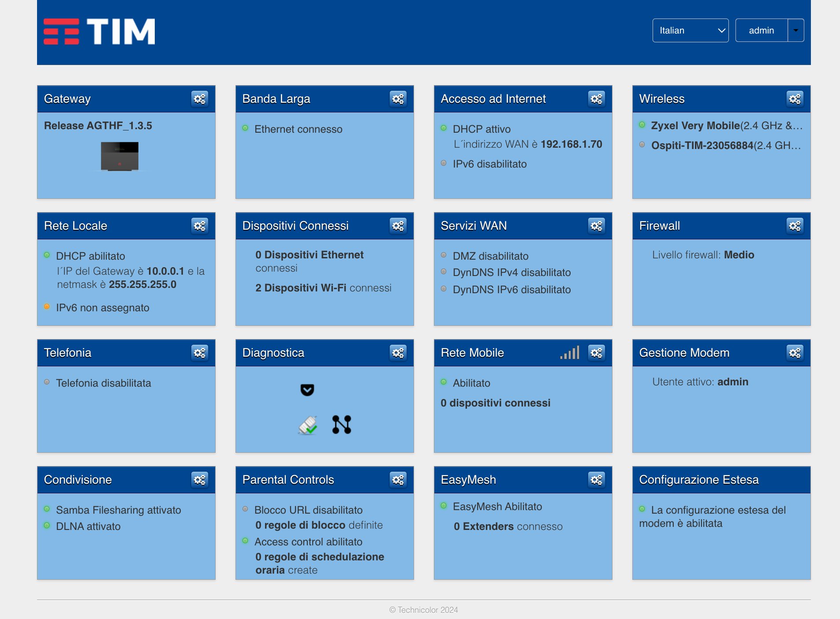The image size is (840, 619).
Task: Open Condivisione card settings gear
Action: click(200, 480)
